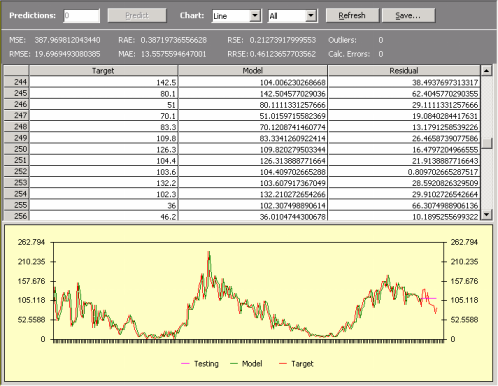Click Model cell 126.313888771664
The image size is (498, 386).
[x=253, y=161]
